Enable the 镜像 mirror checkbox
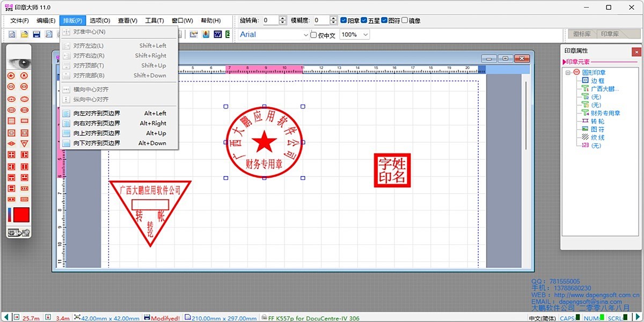 tap(405, 20)
